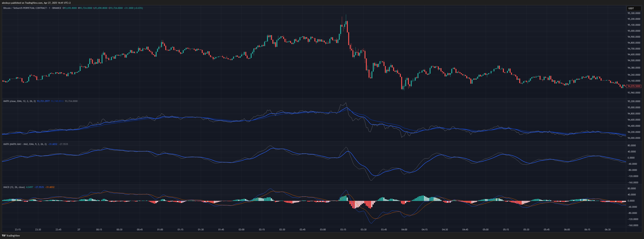Click the 94,900.0000 price scale label

point(634,37)
